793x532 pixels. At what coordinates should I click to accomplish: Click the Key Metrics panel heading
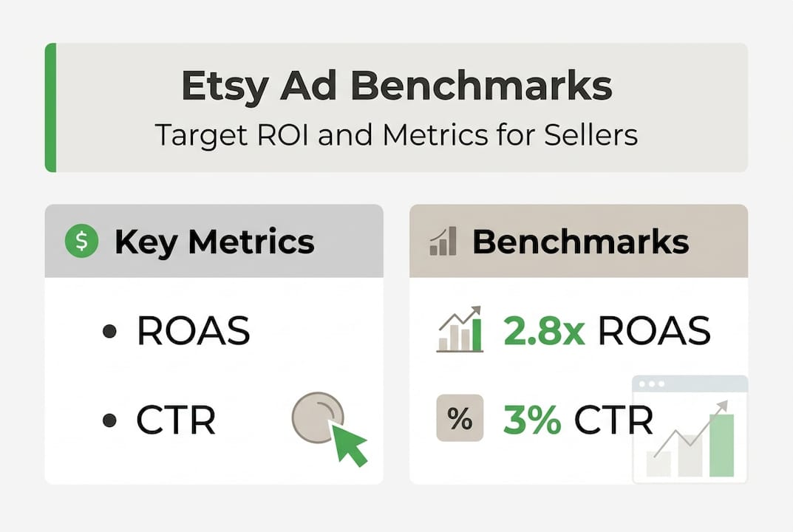click(x=214, y=242)
